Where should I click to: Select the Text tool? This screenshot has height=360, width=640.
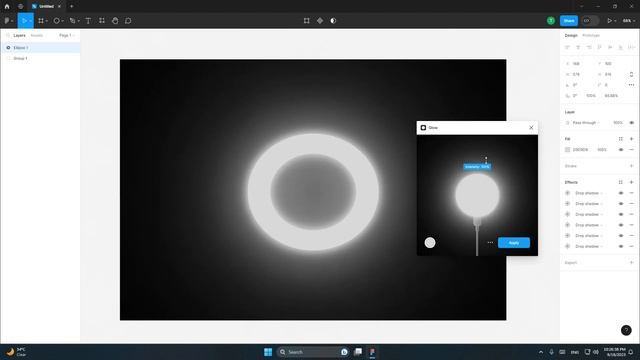point(88,21)
